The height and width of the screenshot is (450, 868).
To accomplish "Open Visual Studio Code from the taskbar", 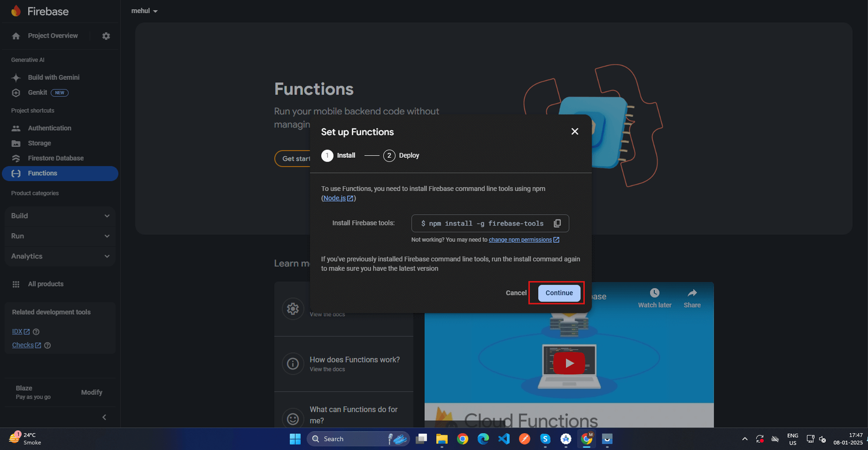I will click(504, 439).
